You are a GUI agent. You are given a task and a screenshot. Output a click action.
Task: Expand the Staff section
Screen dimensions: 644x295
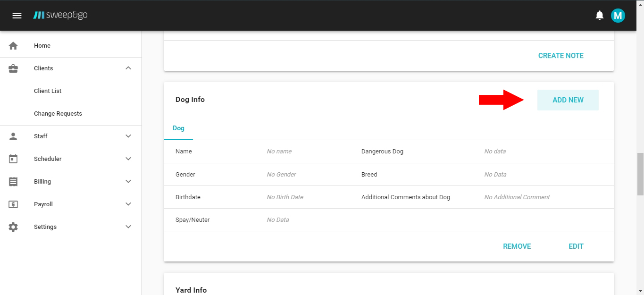click(x=128, y=136)
